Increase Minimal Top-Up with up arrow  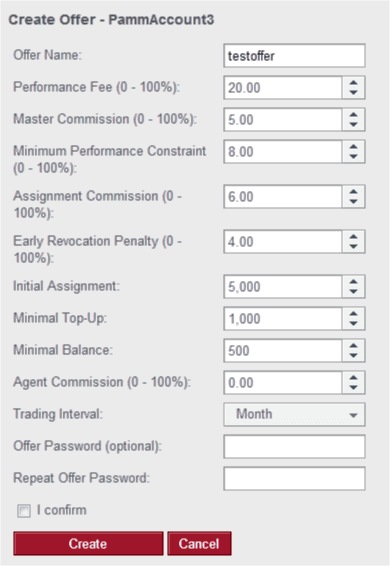click(x=353, y=313)
